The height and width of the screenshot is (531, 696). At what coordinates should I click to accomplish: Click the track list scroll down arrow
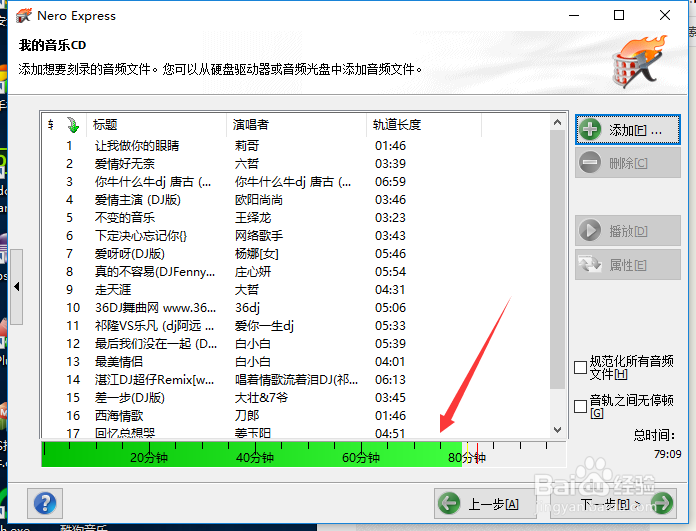[558, 430]
